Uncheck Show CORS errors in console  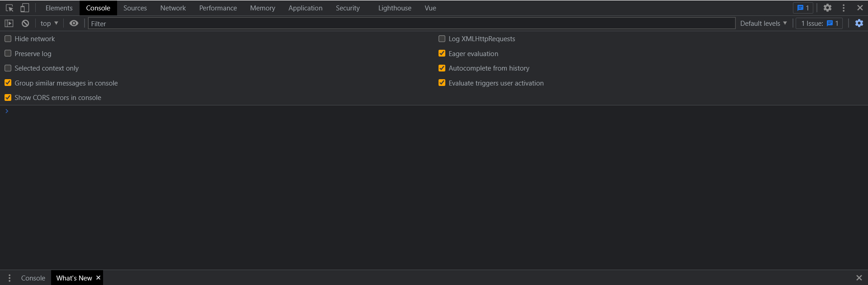pyautogui.click(x=8, y=98)
